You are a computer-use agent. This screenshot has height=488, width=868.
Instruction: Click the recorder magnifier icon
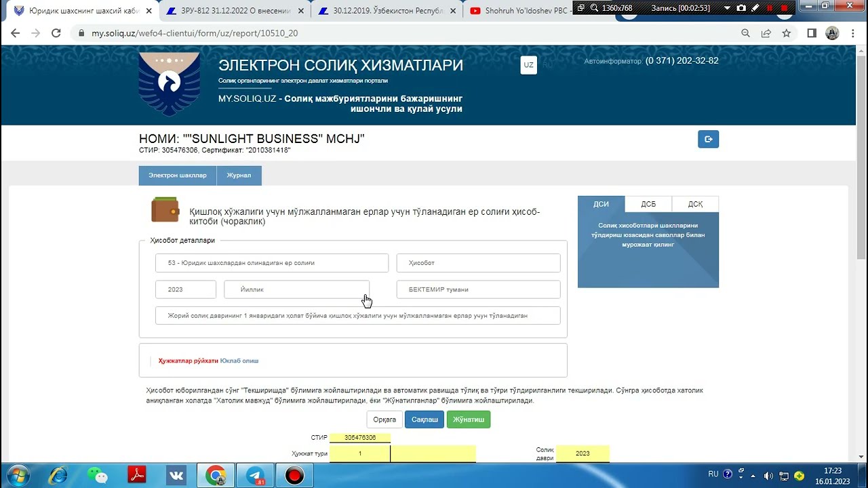(x=594, y=8)
